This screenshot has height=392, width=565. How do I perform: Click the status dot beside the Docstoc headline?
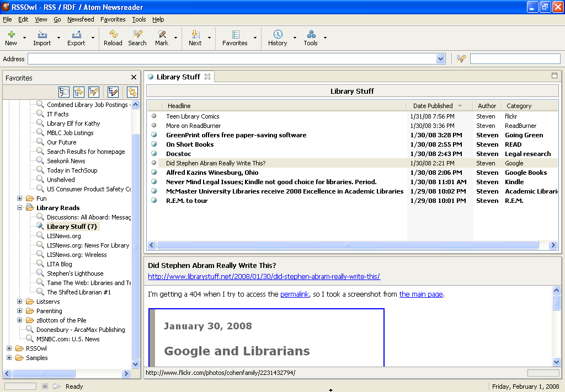click(x=154, y=154)
